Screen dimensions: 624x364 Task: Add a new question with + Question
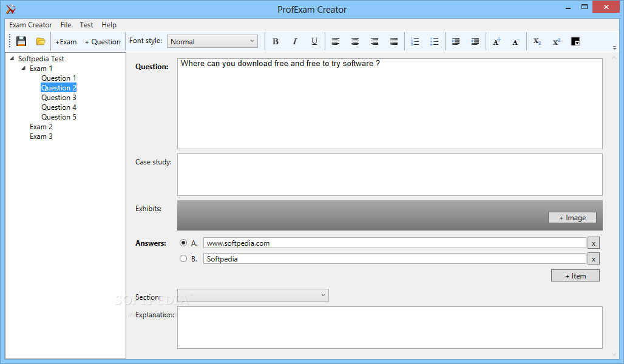point(103,42)
